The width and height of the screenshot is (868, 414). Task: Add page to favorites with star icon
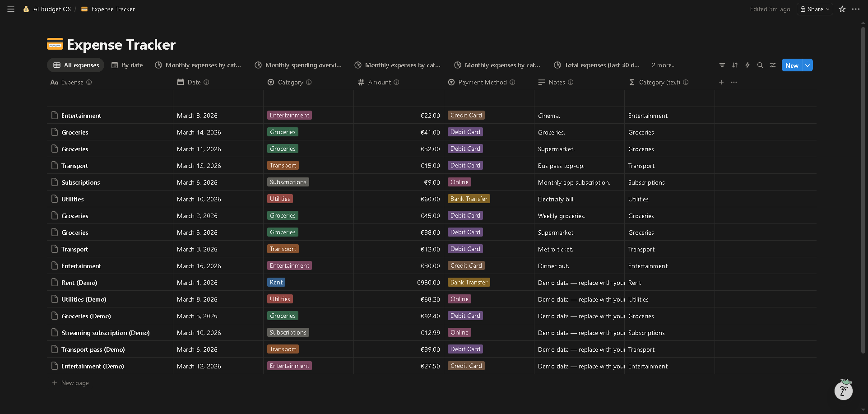tap(842, 9)
